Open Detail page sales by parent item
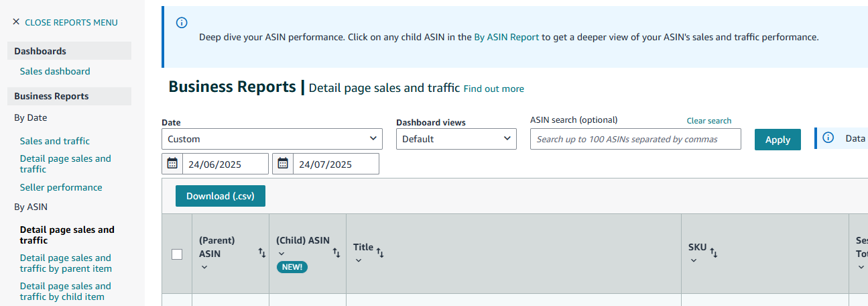This screenshot has height=306, width=868. [x=66, y=263]
